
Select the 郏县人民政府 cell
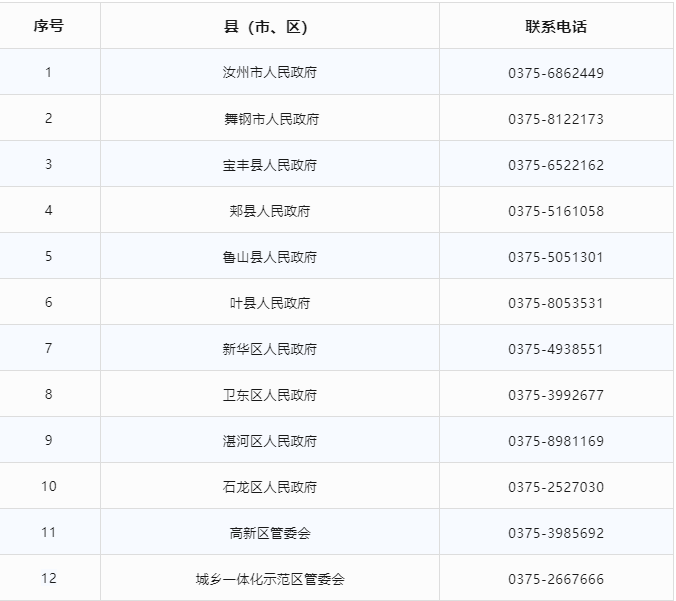(x=270, y=211)
